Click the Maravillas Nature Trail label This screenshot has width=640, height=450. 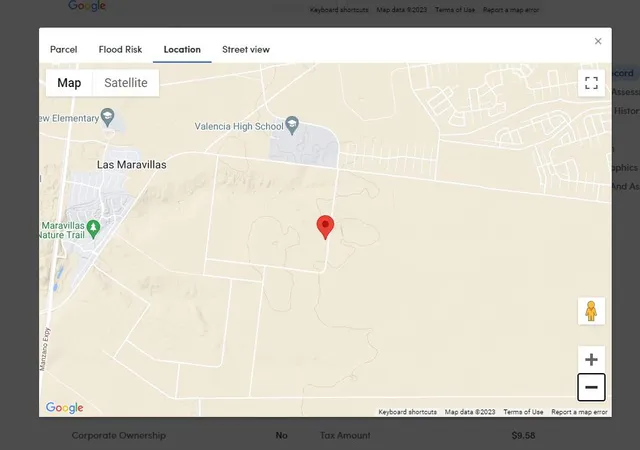tap(63, 230)
